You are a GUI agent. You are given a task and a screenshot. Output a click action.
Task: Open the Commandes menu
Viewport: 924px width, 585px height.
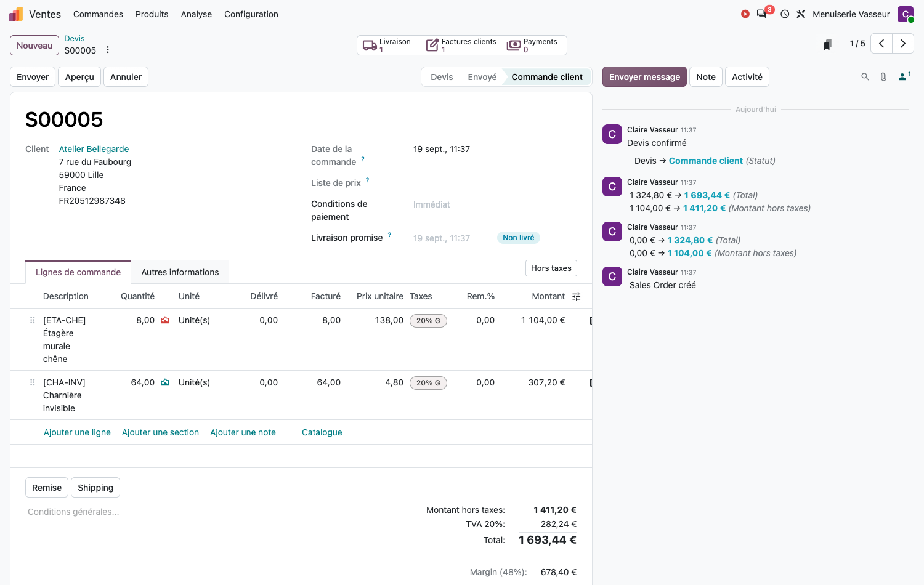[x=98, y=14]
